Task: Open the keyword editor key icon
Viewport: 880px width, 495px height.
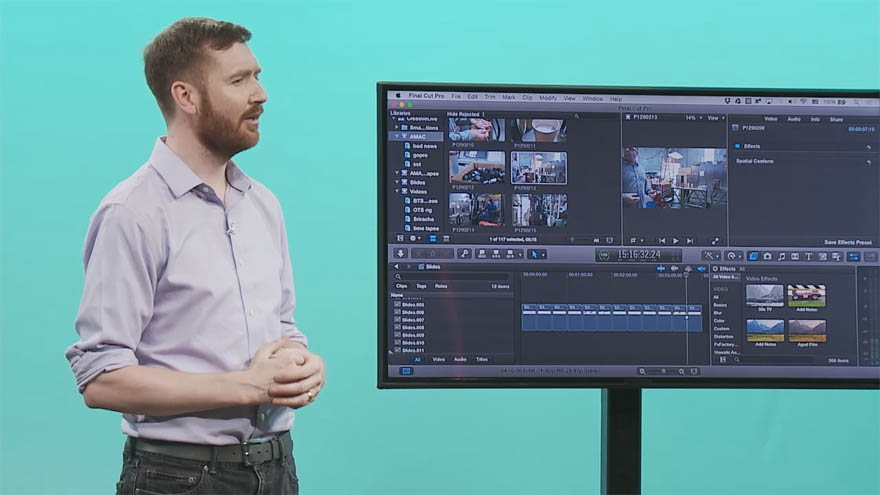Action: click(464, 254)
